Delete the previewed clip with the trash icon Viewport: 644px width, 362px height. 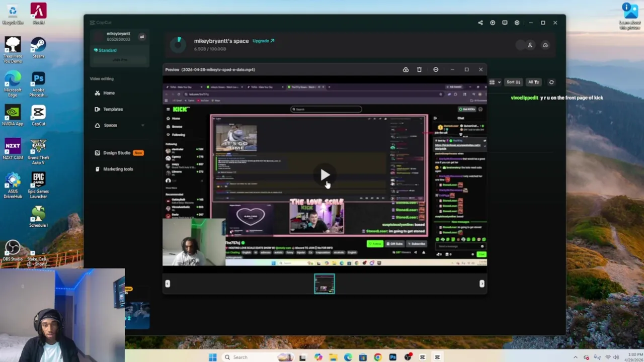click(x=419, y=70)
